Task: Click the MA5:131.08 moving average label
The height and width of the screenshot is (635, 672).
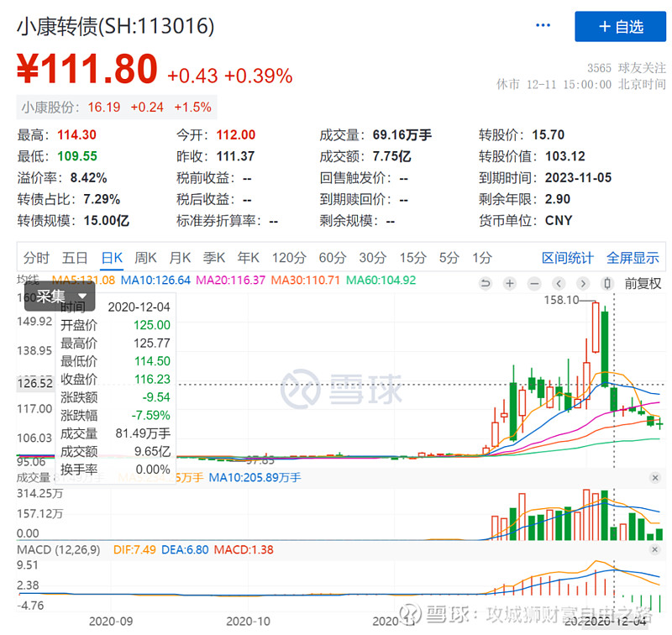Action: coord(83,281)
